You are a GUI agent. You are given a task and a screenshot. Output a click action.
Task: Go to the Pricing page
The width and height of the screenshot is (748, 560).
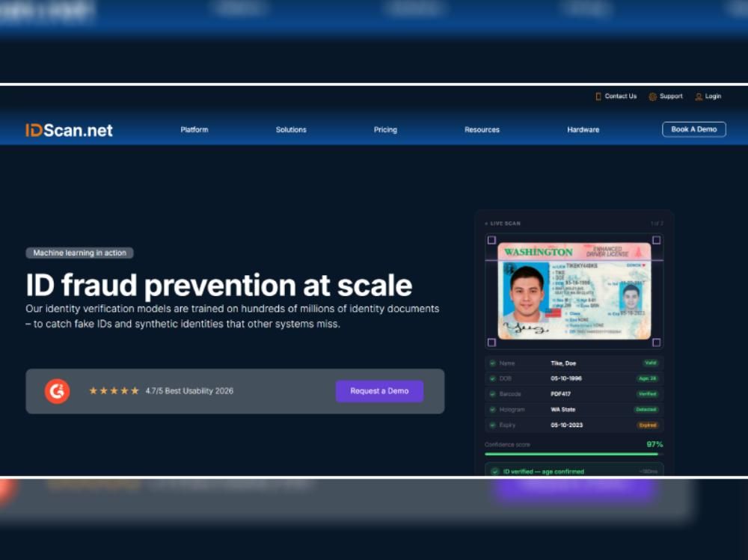point(385,130)
